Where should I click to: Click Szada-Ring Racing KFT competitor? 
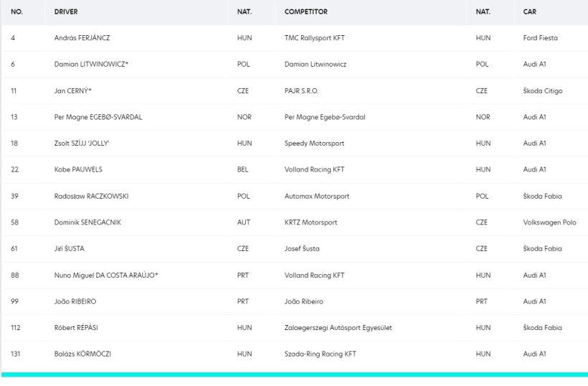click(320, 354)
